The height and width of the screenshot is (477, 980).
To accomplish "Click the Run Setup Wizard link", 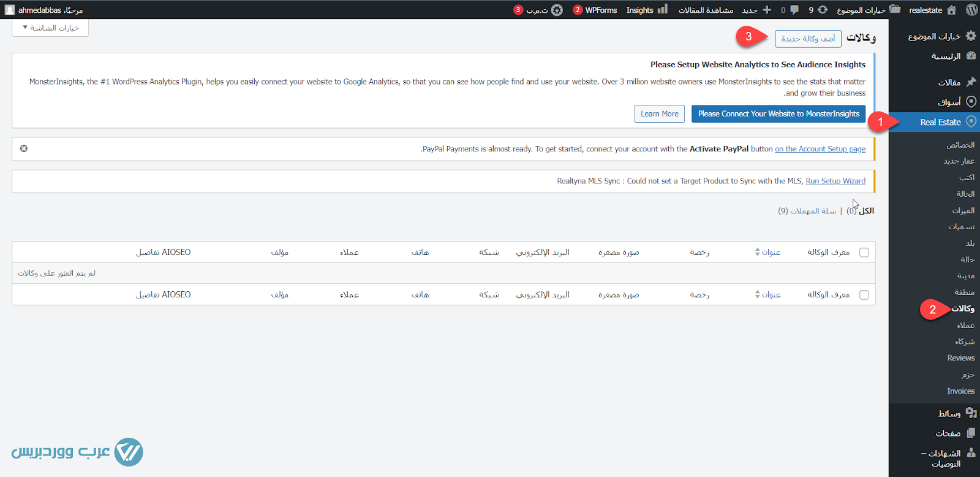I will (x=835, y=181).
